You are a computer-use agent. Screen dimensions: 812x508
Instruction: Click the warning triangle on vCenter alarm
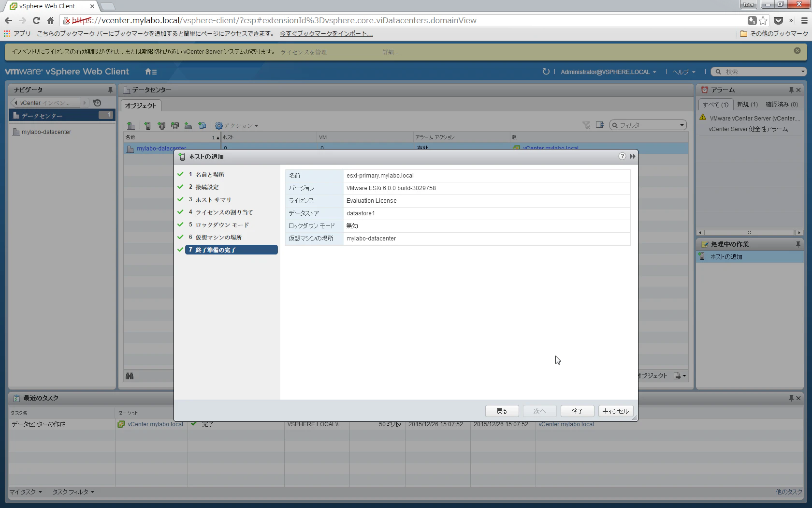(703, 118)
